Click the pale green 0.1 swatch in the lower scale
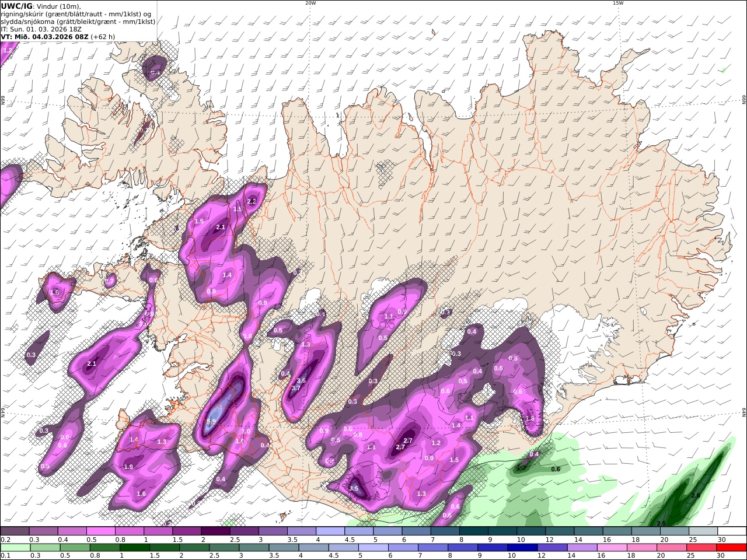This screenshot has height=560, width=747. pos(15,547)
